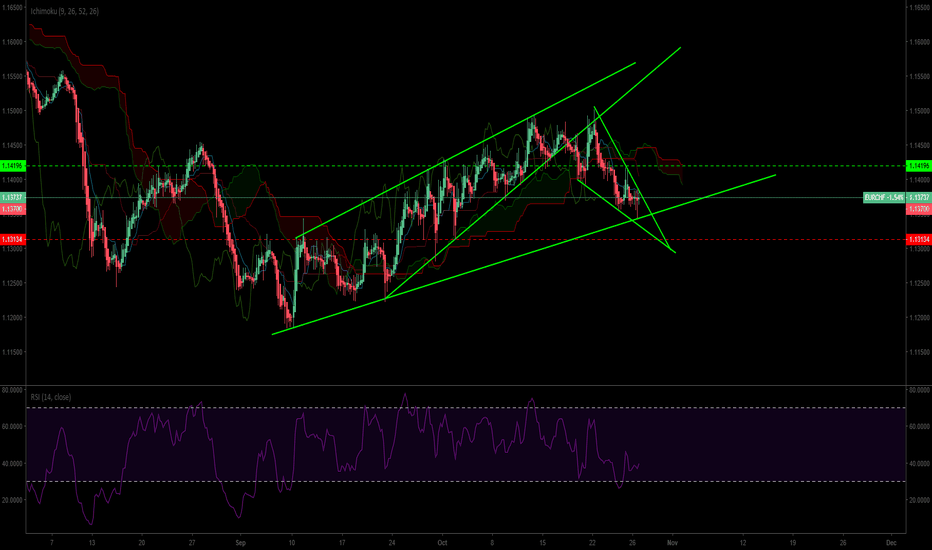Select date 8 on the time axis
The image size is (932, 550).
(x=492, y=542)
